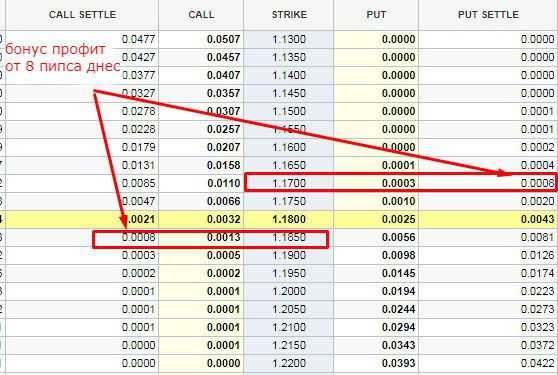Click put settle value 0.0223
The width and height of the screenshot is (558, 375).
tap(537, 291)
